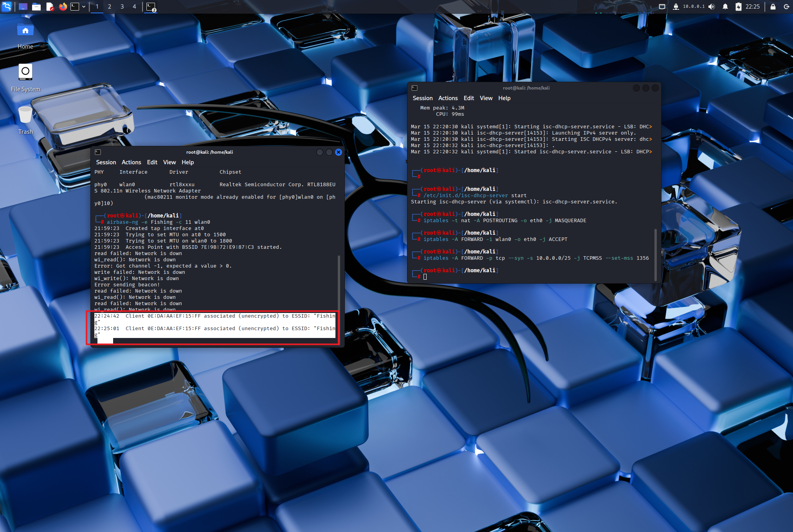Click the airbase-ng terminal title bar icon
The height and width of the screenshot is (532, 793).
coord(98,152)
